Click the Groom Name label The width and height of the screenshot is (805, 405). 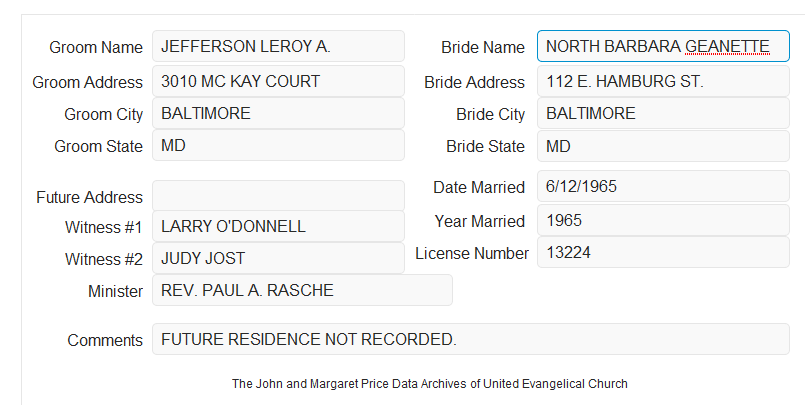point(96,47)
